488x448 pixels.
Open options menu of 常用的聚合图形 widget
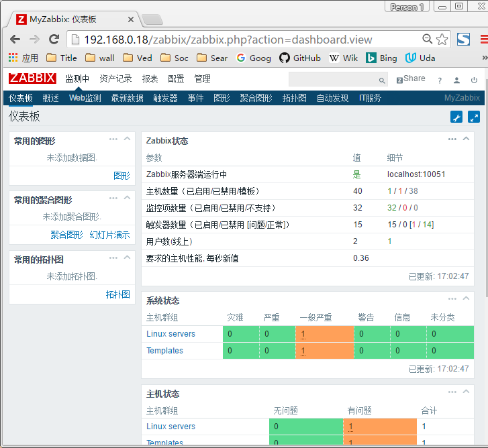pyautogui.click(x=113, y=198)
